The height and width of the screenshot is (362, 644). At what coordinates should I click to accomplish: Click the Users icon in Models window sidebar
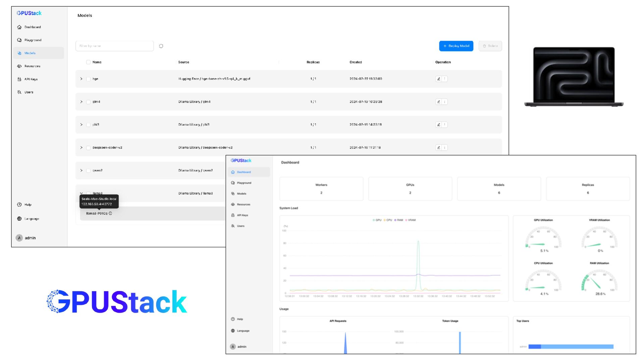click(x=19, y=92)
